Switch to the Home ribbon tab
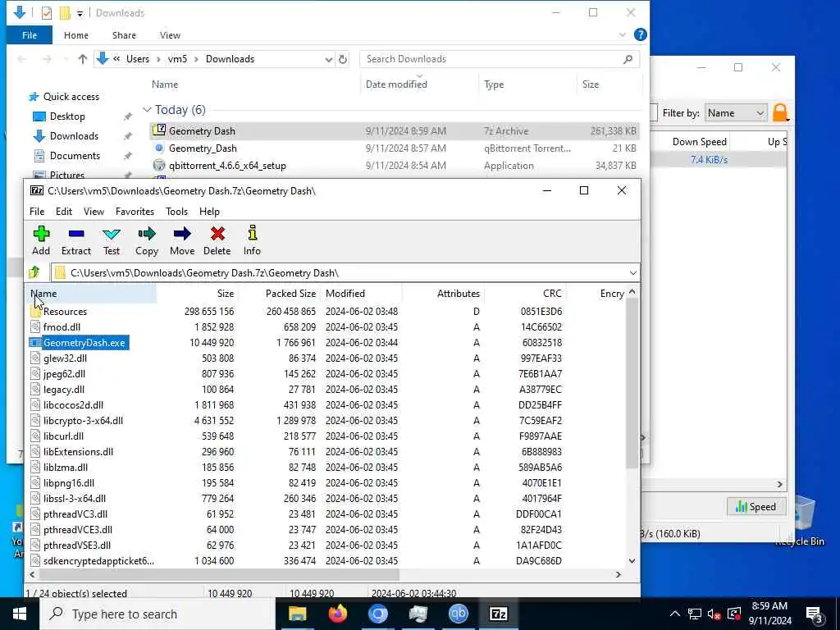Viewport: 840px width, 630px height. click(x=76, y=34)
